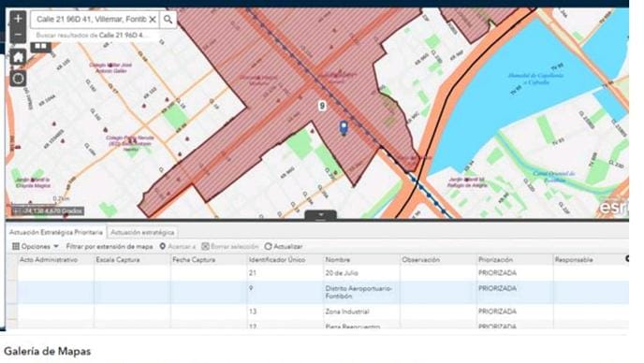Select the Zona Industrial row
644x363 pixels.
tap(317, 312)
